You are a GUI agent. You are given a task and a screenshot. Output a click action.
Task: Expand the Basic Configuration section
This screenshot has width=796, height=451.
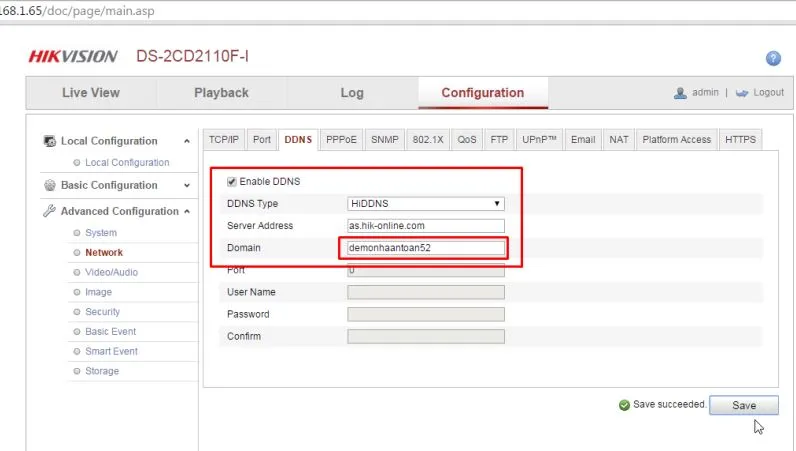tap(187, 185)
